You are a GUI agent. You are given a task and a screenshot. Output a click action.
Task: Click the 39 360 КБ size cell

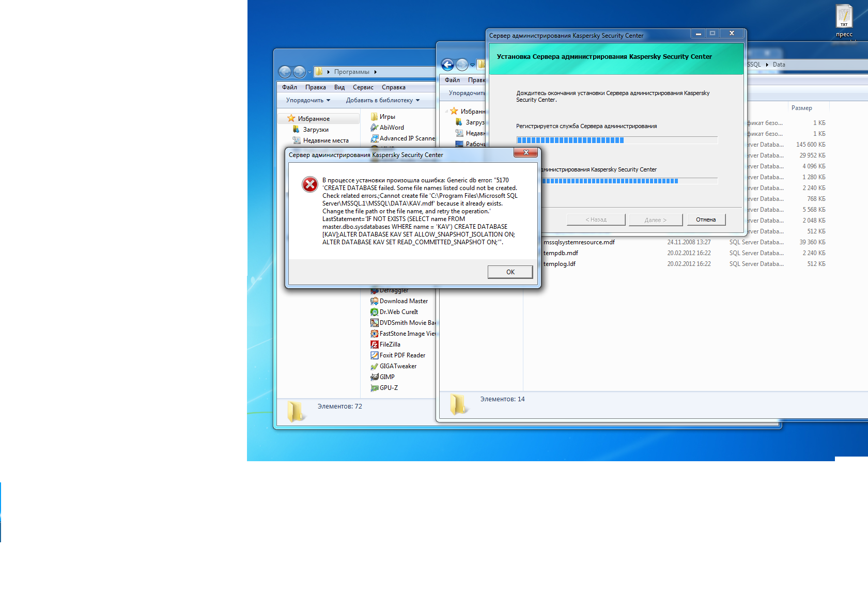click(812, 242)
